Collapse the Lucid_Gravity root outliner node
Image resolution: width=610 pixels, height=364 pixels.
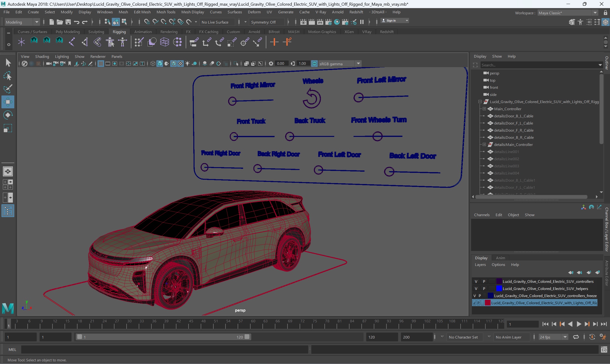click(480, 102)
